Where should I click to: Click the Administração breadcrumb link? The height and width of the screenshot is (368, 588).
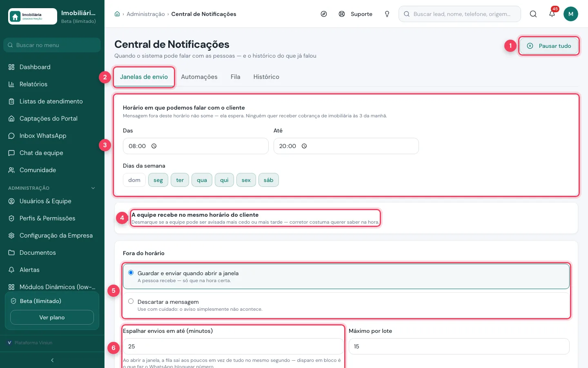tap(146, 14)
